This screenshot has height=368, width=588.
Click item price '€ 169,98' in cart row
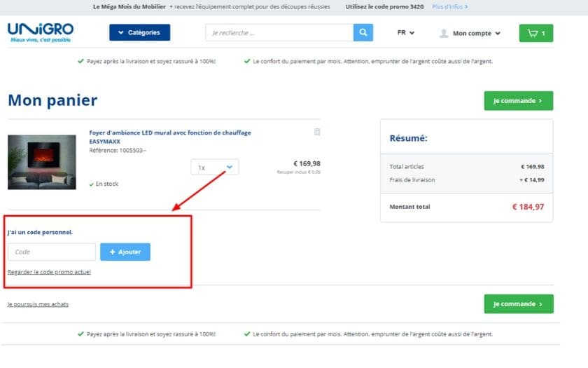(x=307, y=163)
